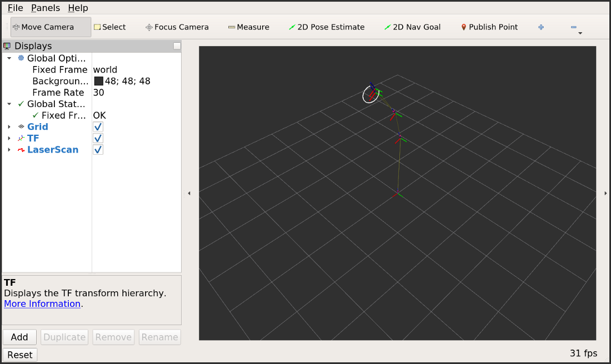Screen dimensions: 611x364
Task: Toggle the TF display visibility
Action: 98,138
